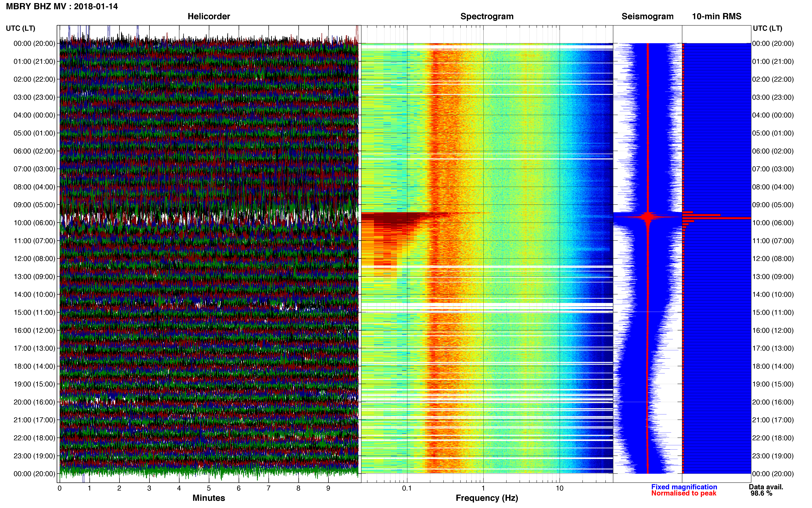Click right-side time label '23:00 (19:00)'
Viewport: 812px width, 508px height.
(x=773, y=456)
